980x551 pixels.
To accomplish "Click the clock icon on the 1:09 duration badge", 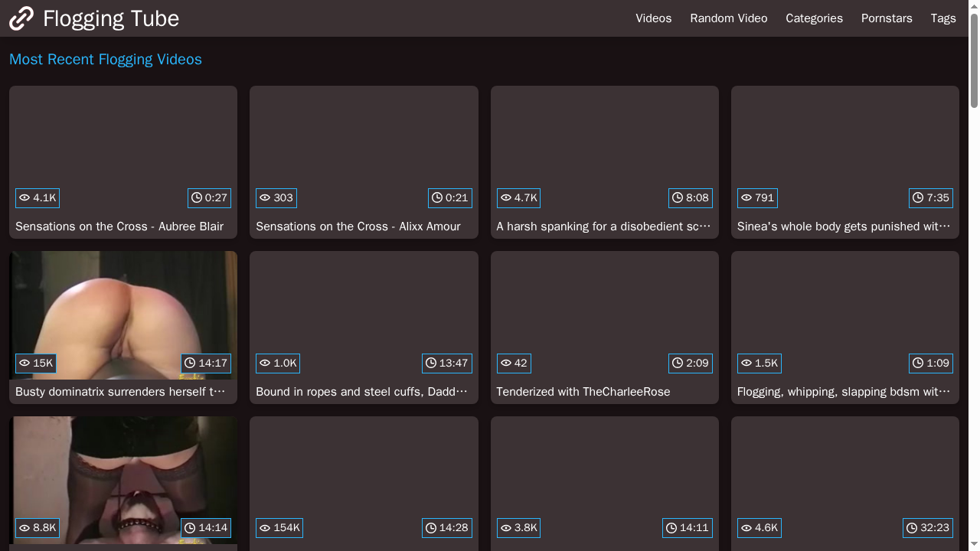I will 918,364.
